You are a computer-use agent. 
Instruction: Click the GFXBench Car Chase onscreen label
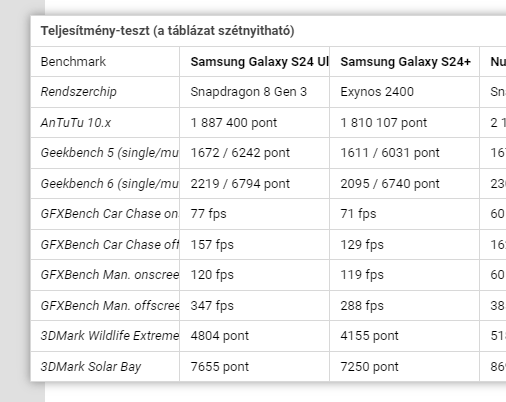point(109,214)
